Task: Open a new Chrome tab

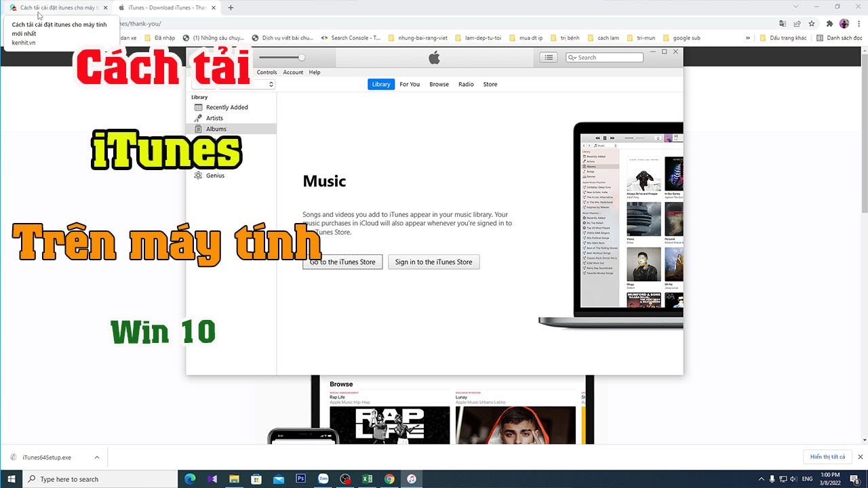Action: [231, 7]
